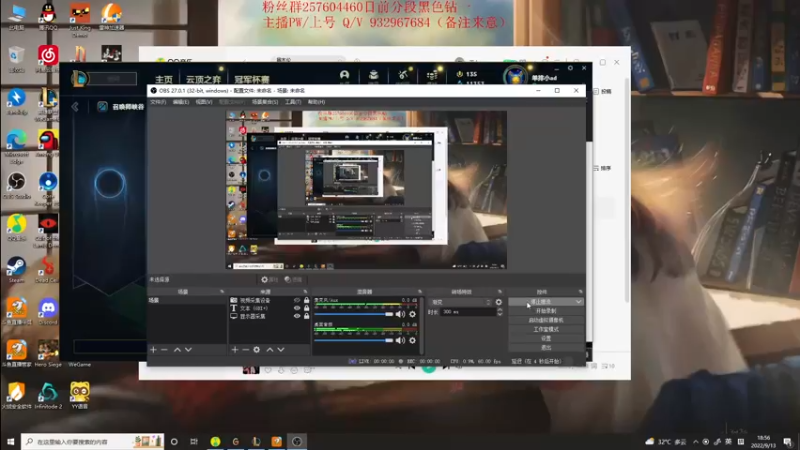Toggle visibility of video capture device source
Image resolution: width=800 pixels, height=450 pixels.
coord(297,301)
